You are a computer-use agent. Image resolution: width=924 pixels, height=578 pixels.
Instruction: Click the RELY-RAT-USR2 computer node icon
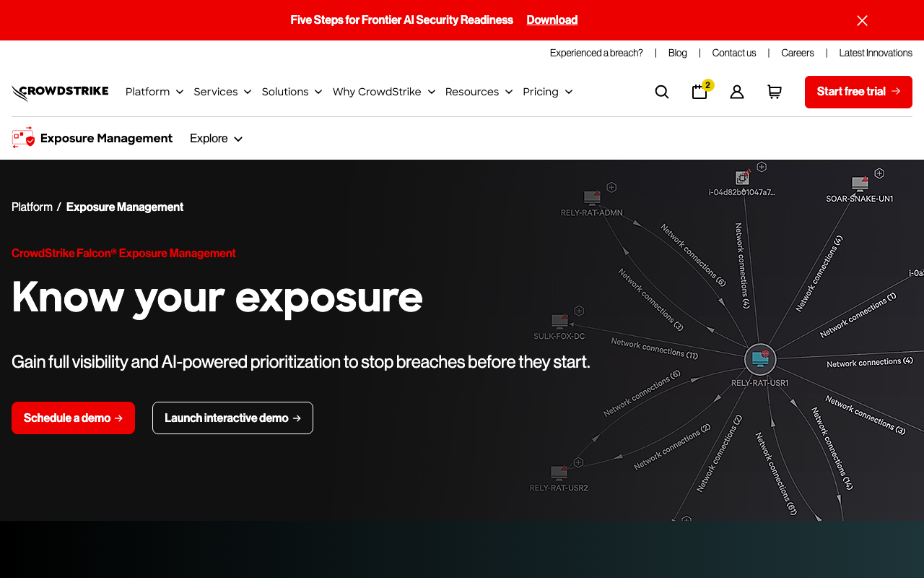[x=559, y=473]
